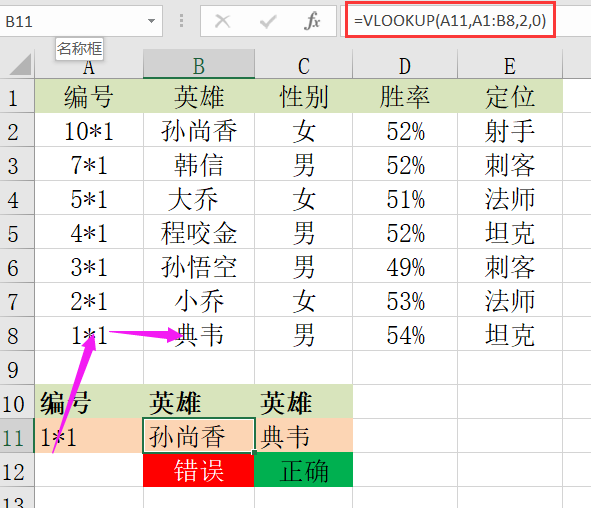The width and height of the screenshot is (591, 508).
Task: Click the fill handle of cell B11
Action: 255,452
